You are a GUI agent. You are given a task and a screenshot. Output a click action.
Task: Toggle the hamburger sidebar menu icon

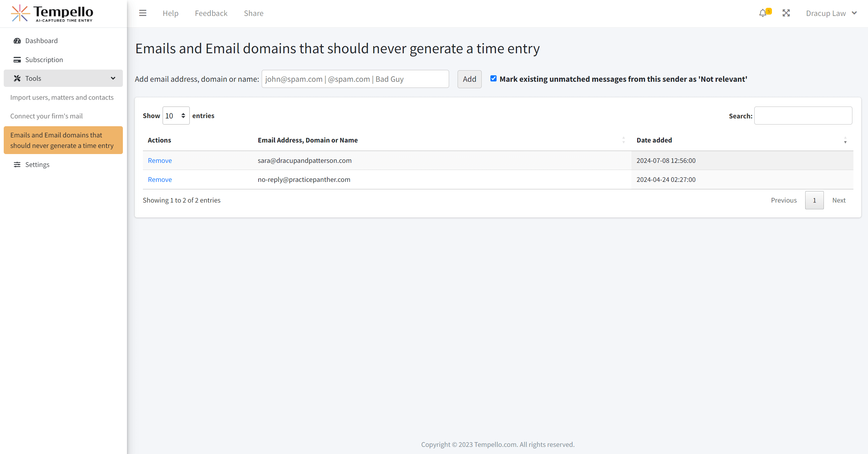click(143, 13)
